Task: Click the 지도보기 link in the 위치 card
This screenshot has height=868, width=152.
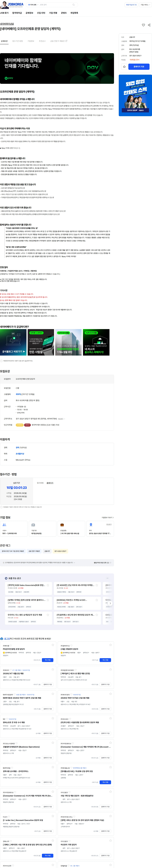Action: (109, 524)
